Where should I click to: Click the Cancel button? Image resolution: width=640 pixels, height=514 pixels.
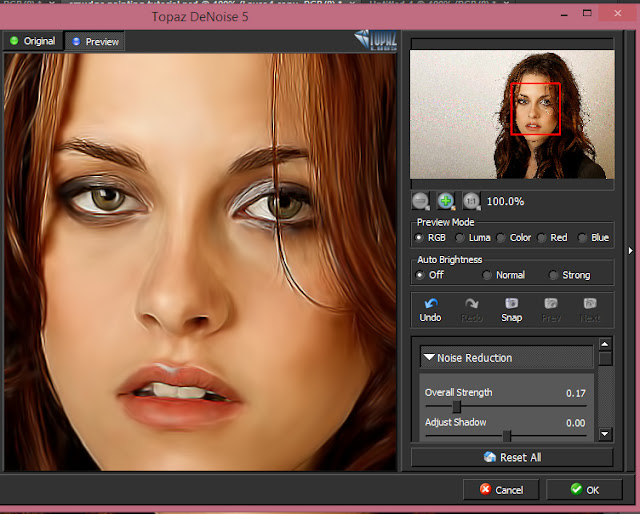501,490
